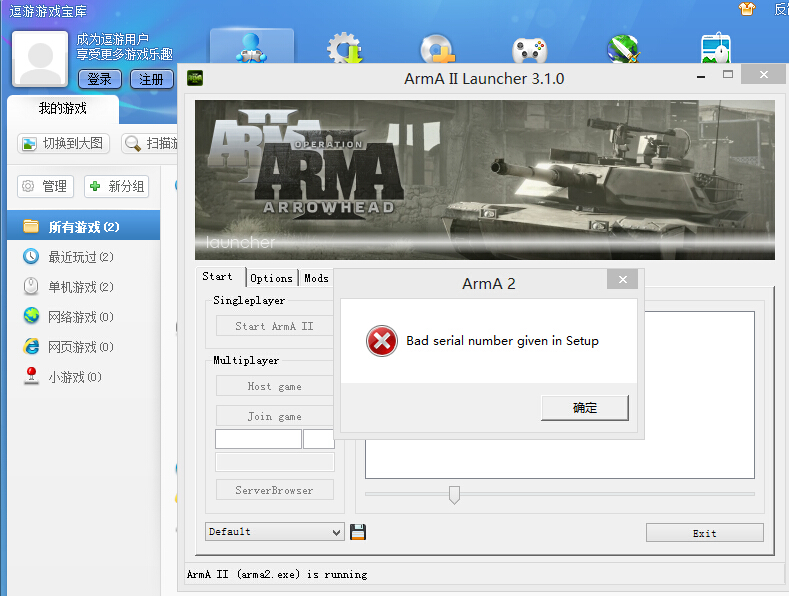Click the white game controller icon

coord(530,50)
